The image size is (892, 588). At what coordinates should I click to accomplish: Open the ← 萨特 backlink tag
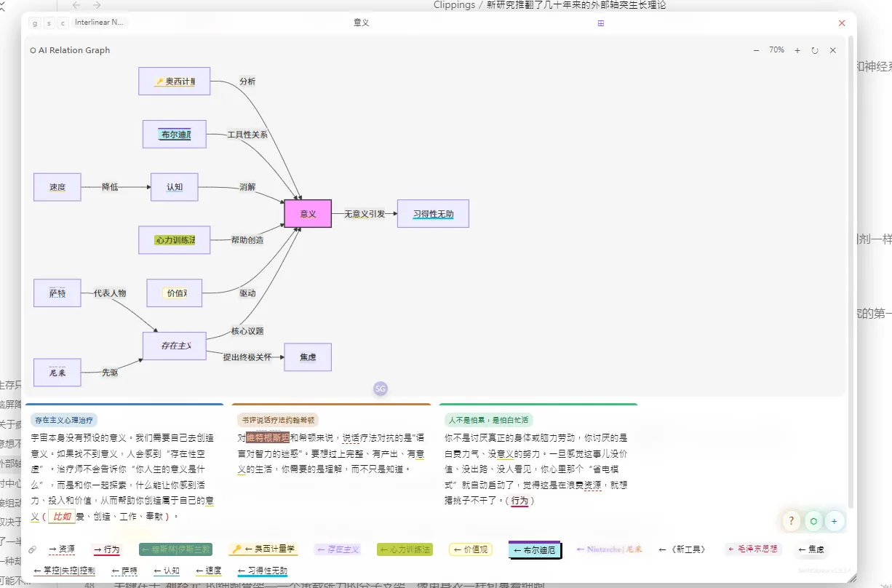pyautogui.click(x=124, y=571)
